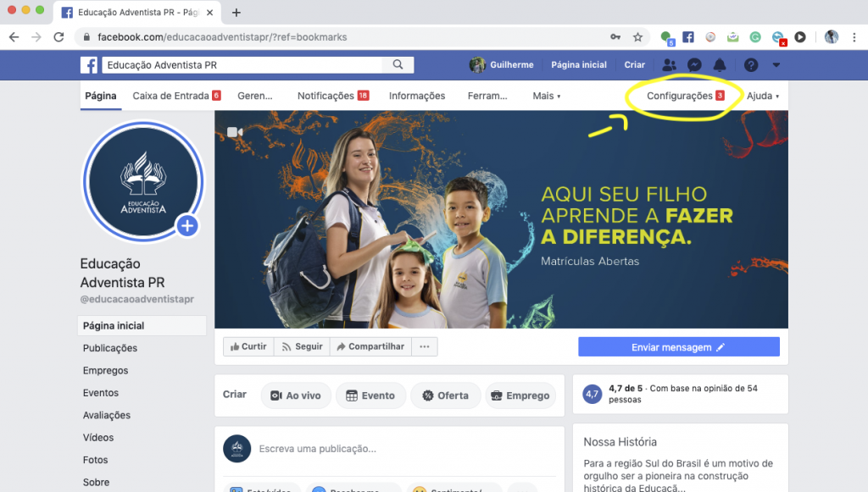The image size is (868, 492).
Task: Open Sobre in the sidebar
Action: click(x=96, y=482)
